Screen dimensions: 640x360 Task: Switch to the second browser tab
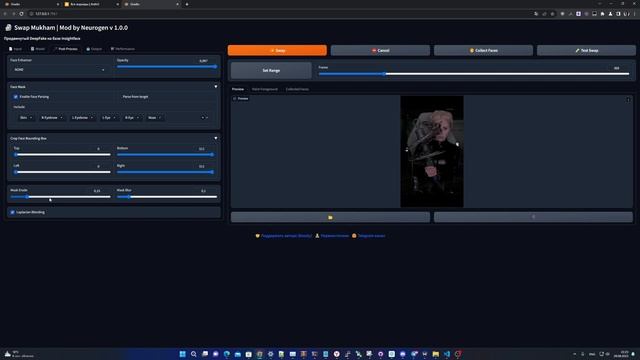(x=91, y=4)
